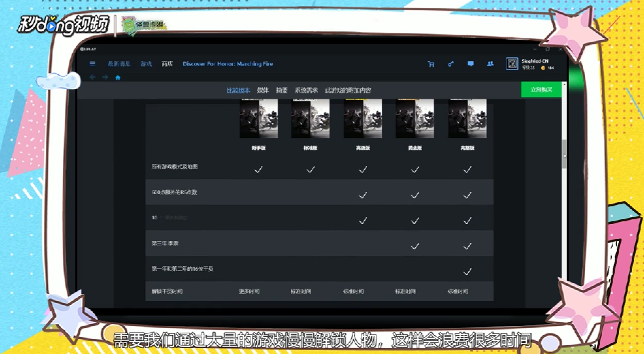The image size is (644, 354).
Task: Click the Siegfried CN profile avatar
Action: 512,64
